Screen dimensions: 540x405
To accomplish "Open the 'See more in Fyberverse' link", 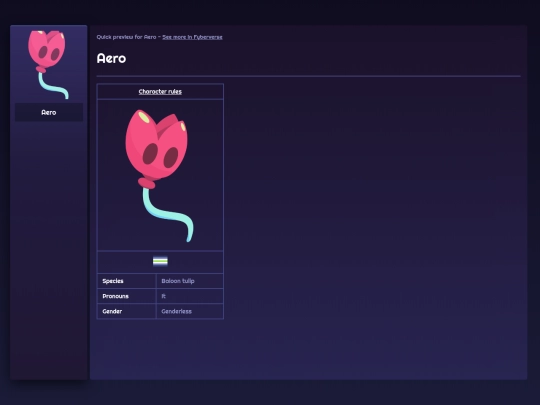I will pos(192,37).
